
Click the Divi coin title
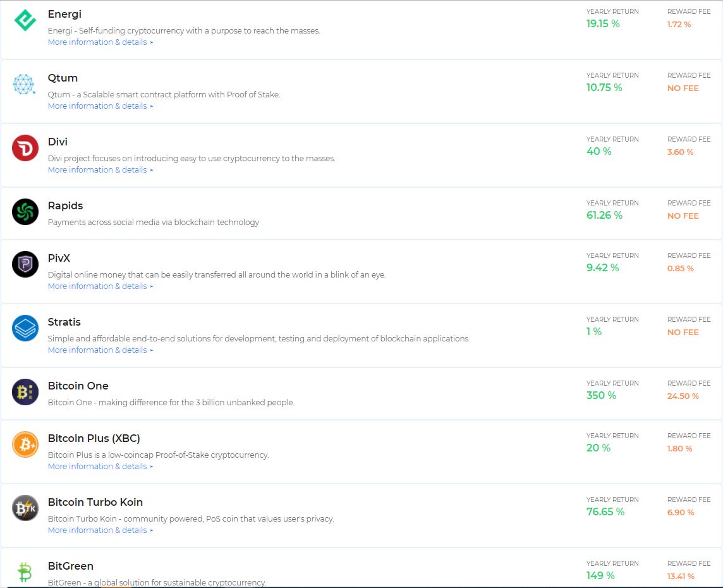click(58, 142)
